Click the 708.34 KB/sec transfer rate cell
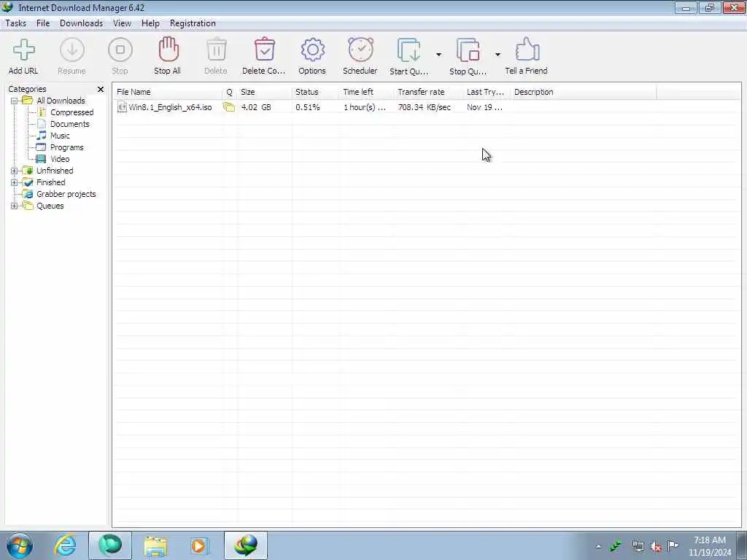The width and height of the screenshot is (747, 560). (425, 107)
